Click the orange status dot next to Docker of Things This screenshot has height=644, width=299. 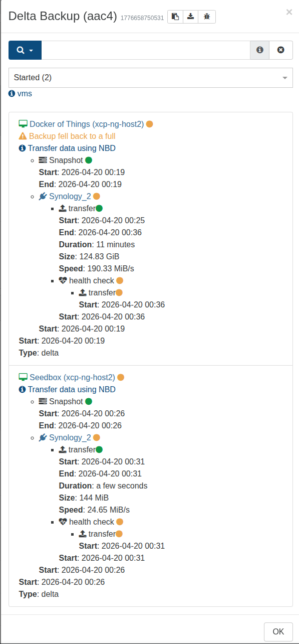click(149, 124)
